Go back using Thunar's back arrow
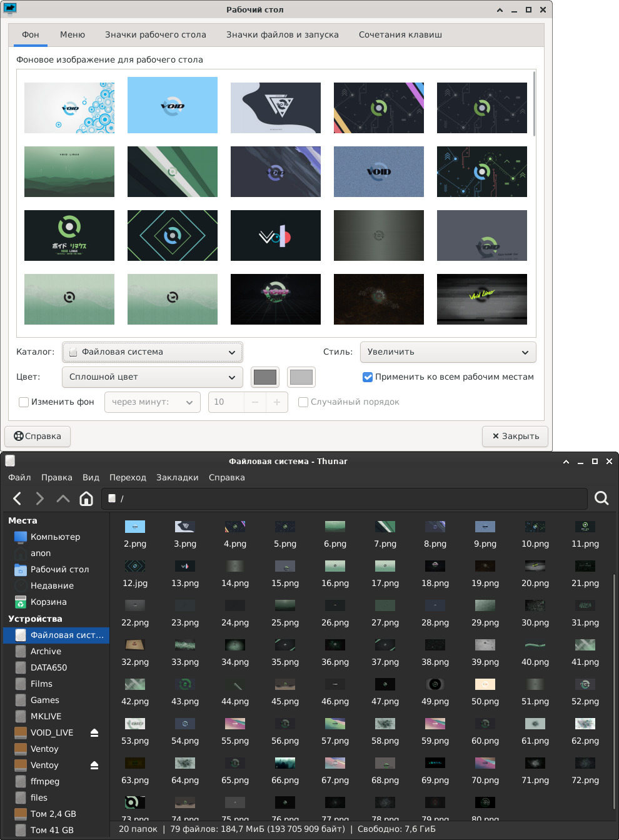This screenshot has height=840, width=619. coord(18,498)
